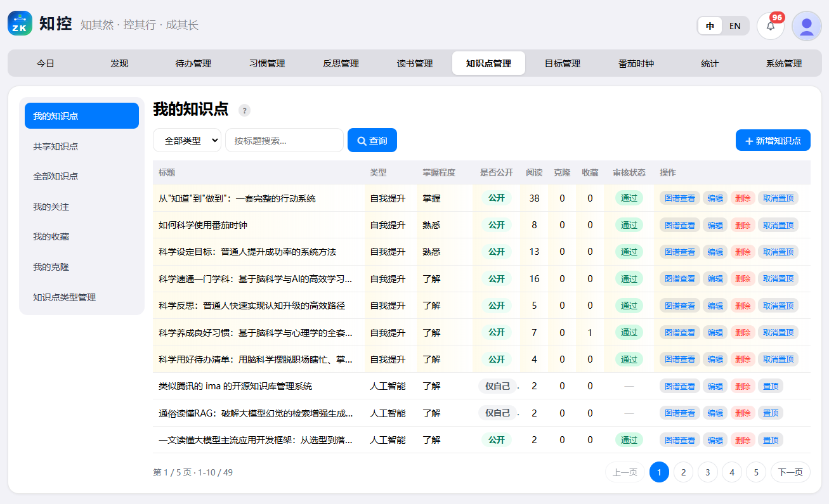Go to page 5
829x504 pixels.
pos(756,472)
